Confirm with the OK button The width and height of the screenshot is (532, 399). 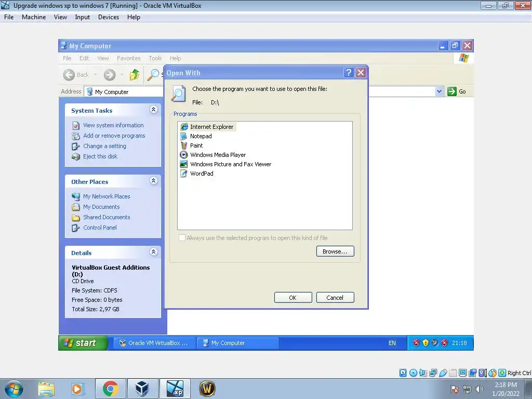pos(293,298)
